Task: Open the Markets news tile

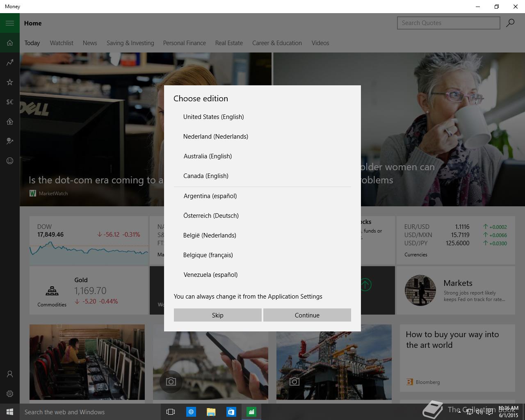Action: (x=456, y=290)
